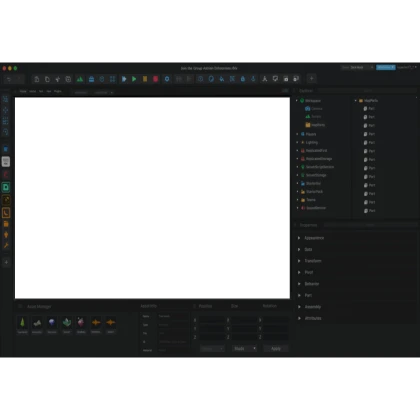Select the Teams folder in Explorer
Viewport: 420px width, 420px height.
click(x=308, y=200)
